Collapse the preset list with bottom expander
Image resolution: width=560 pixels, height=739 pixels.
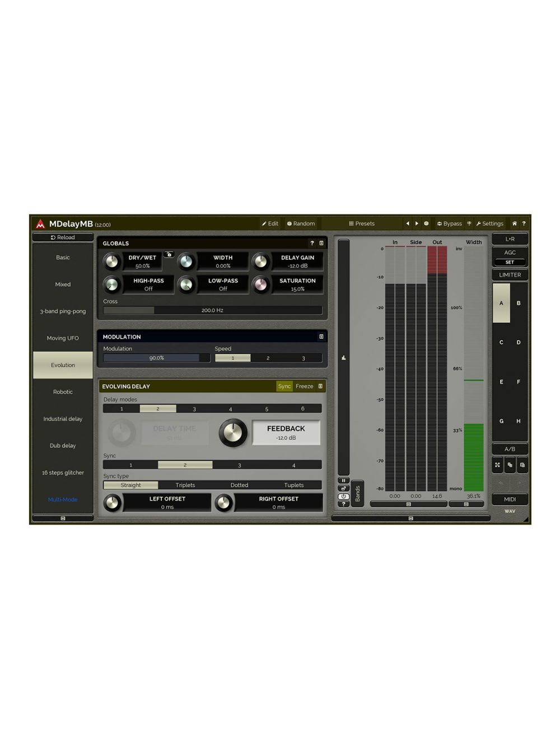click(63, 518)
